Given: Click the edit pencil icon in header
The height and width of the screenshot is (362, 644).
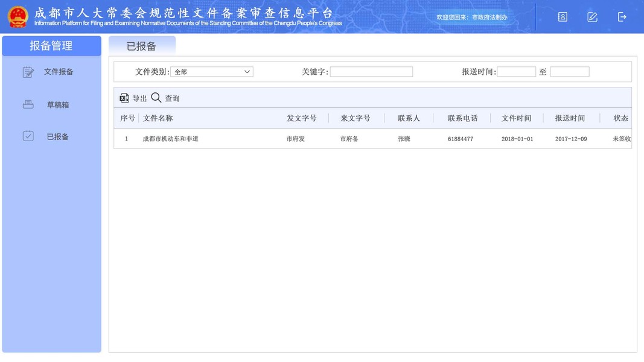Looking at the screenshot, I should [592, 17].
